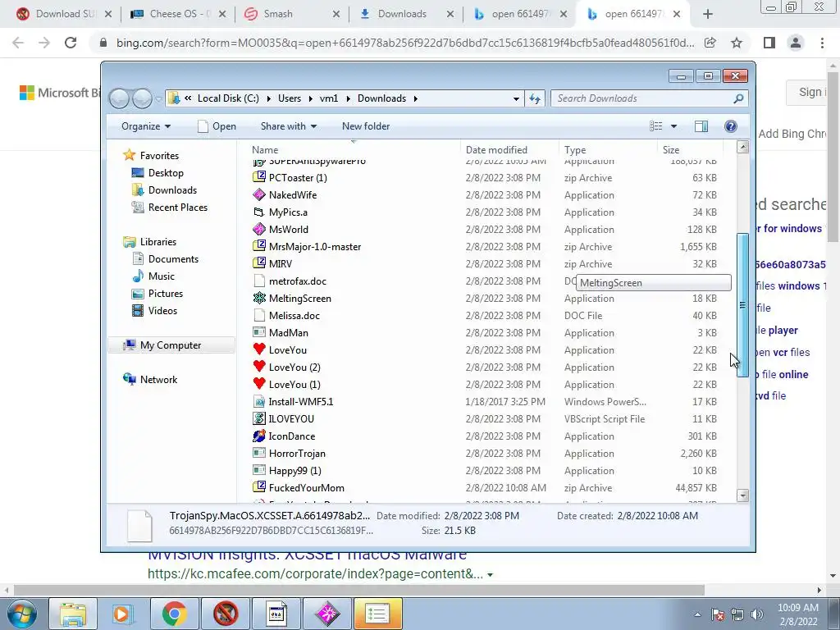Sort files by Size column header
Image resolution: width=840 pixels, height=630 pixels.
pos(689,150)
